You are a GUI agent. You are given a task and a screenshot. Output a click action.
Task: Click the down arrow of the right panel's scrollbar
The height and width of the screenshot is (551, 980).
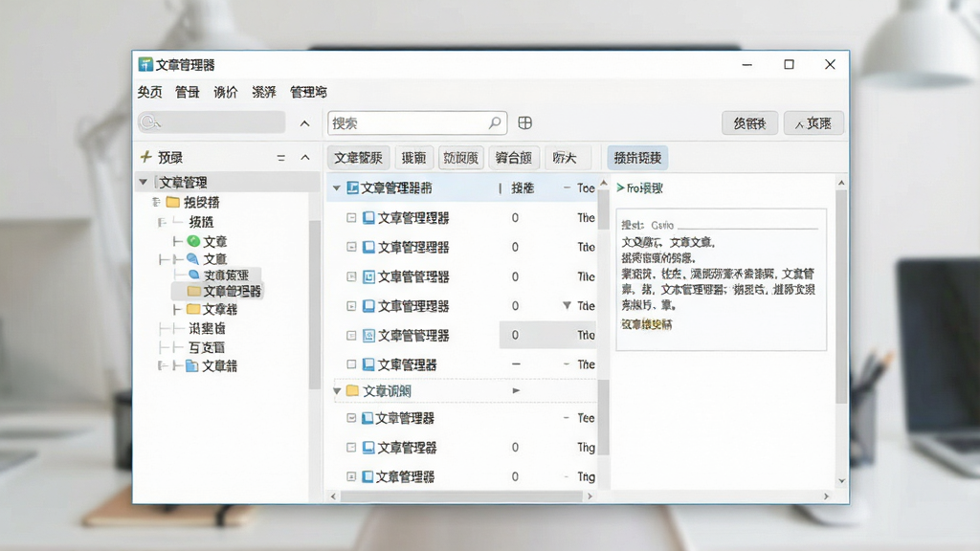click(841, 480)
